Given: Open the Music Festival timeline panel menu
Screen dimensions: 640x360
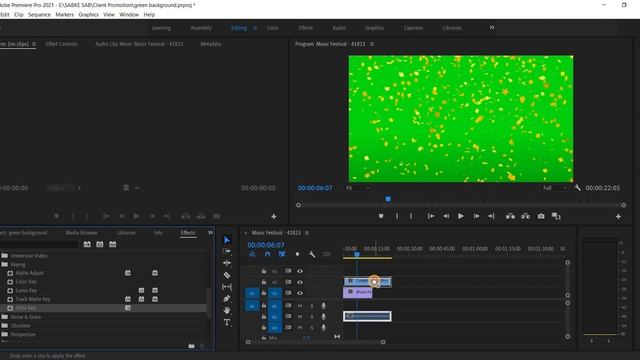Looking at the screenshot, I should tap(307, 233).
